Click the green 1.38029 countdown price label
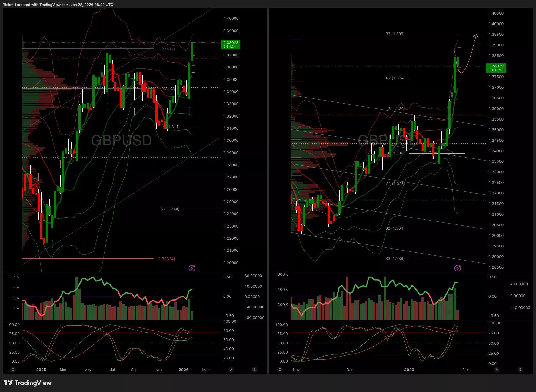This screenshot has height=392, width=536. tap(496, 68)
